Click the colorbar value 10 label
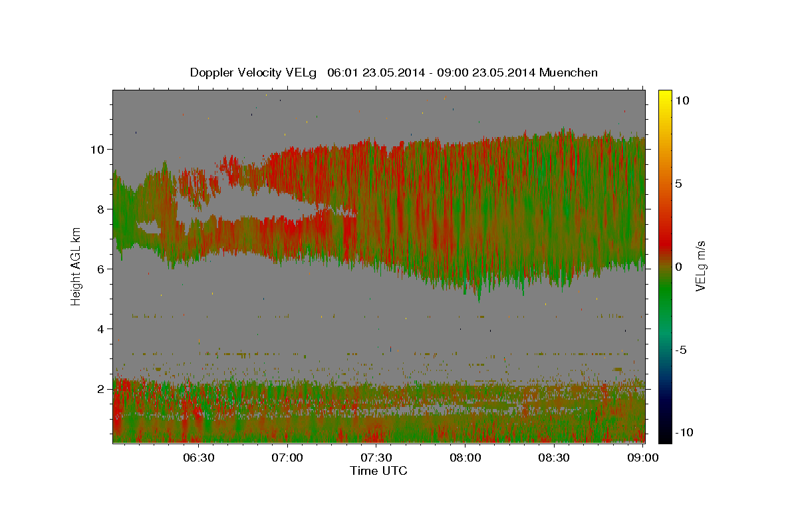This screenshot has width=798, height=532. tap(682, 100)
